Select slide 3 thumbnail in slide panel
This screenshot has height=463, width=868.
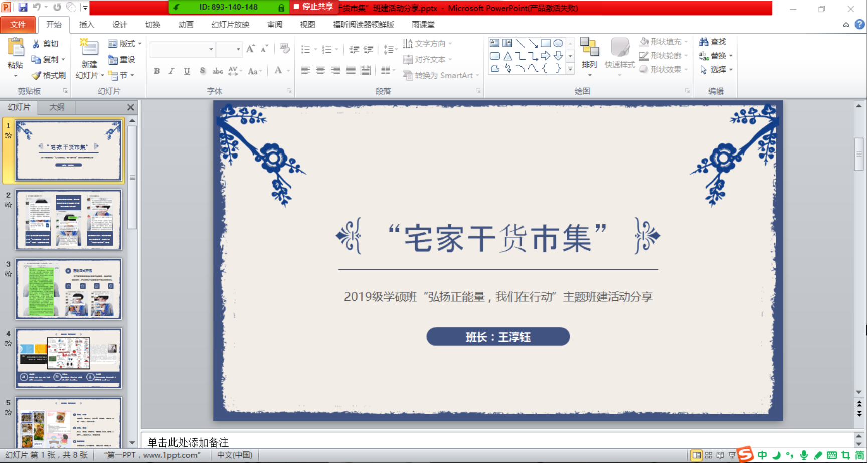pos(68,289)
